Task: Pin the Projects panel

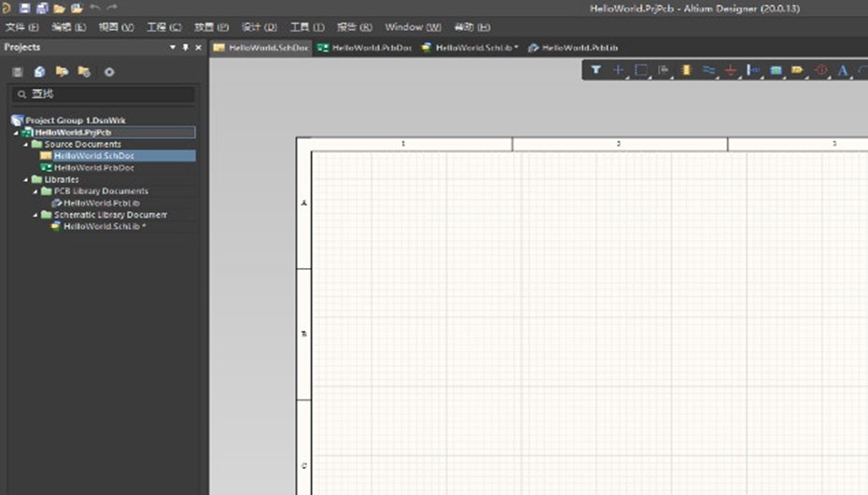Action: tap(186, 48)
